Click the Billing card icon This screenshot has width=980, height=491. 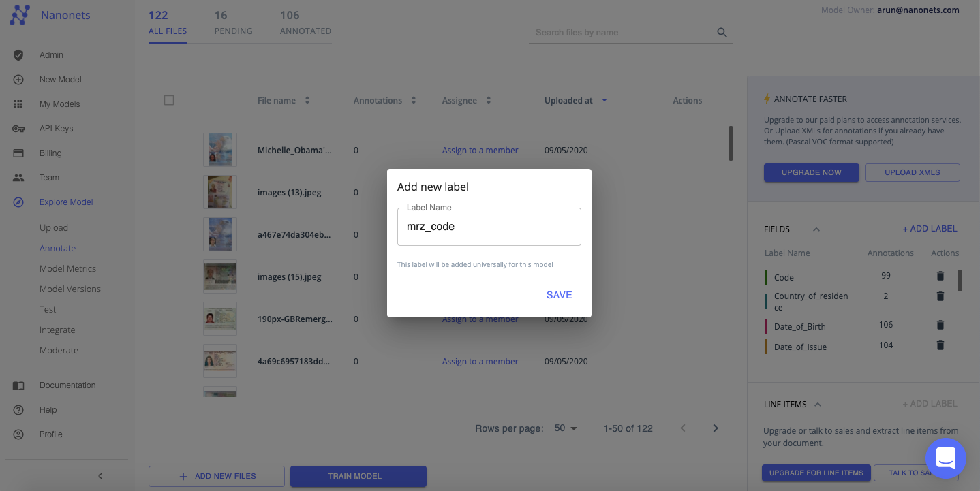coord(18,153)
